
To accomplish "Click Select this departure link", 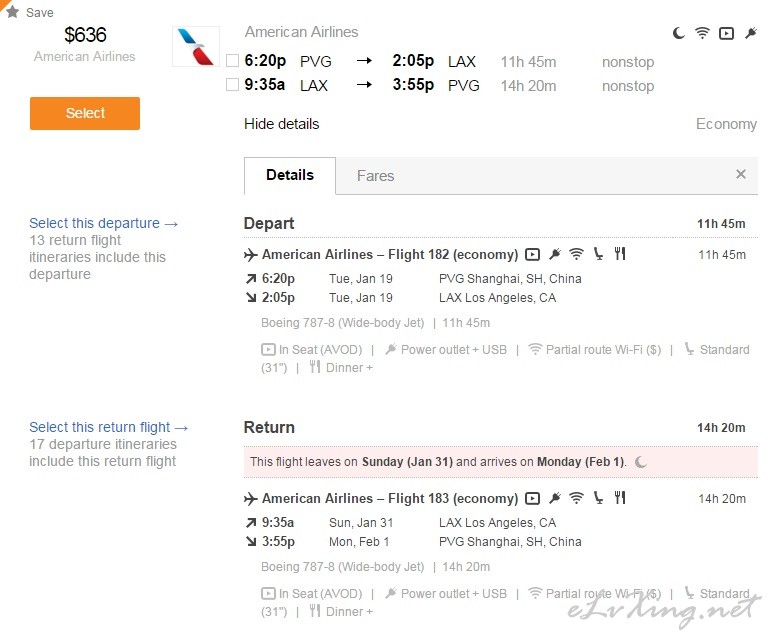I will (103, 223).
